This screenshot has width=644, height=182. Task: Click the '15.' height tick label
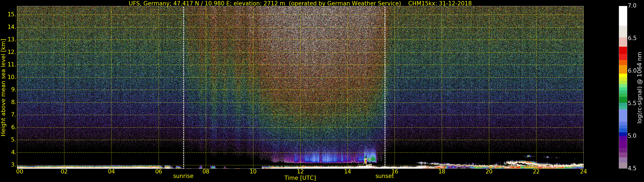[x=12, y=15]
